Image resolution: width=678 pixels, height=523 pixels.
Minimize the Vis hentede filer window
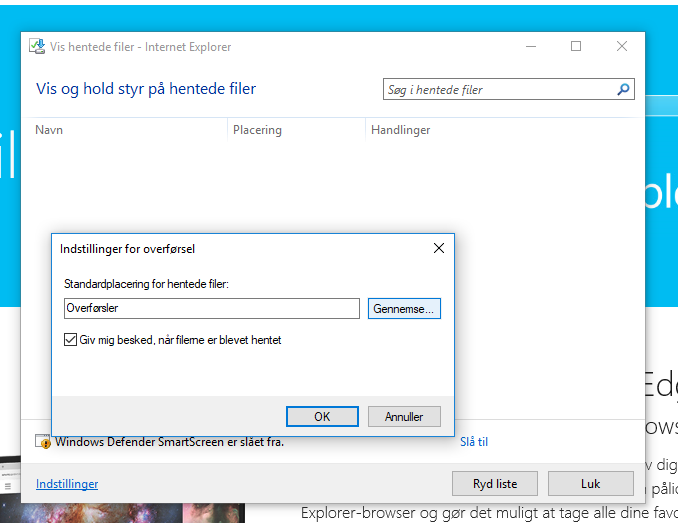(x=531, y=46)
